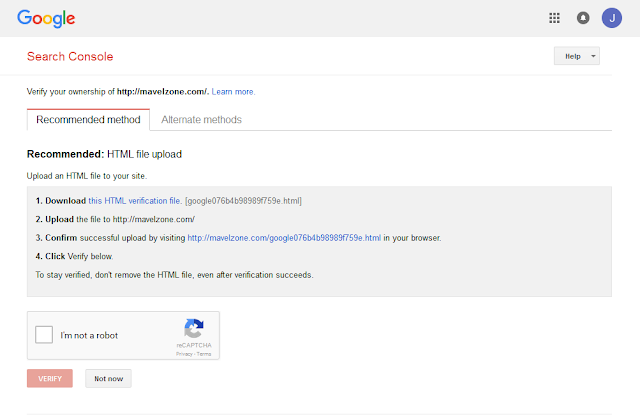Visit the mavelzone.com google076b4b98989f759e.html link
Image resolution: width=640 pixels, height=417 pixels.
click(x=284, y=238)
